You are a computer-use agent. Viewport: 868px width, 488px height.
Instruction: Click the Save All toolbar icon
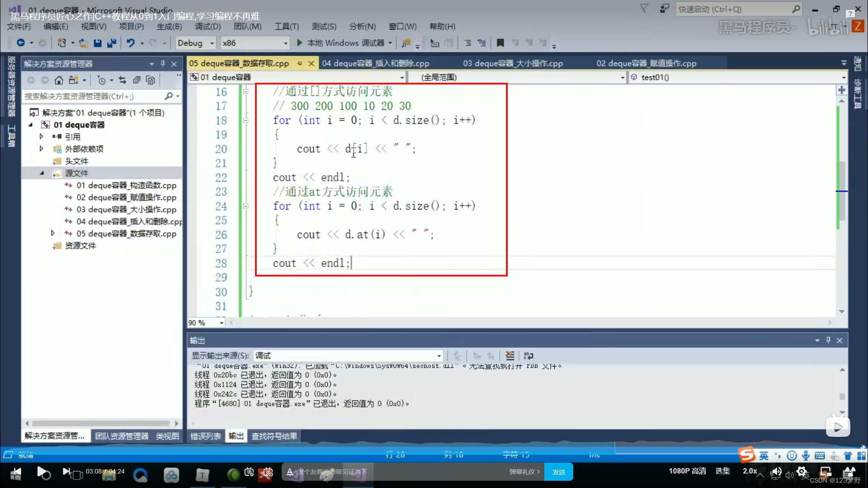[x=112, y=43]
